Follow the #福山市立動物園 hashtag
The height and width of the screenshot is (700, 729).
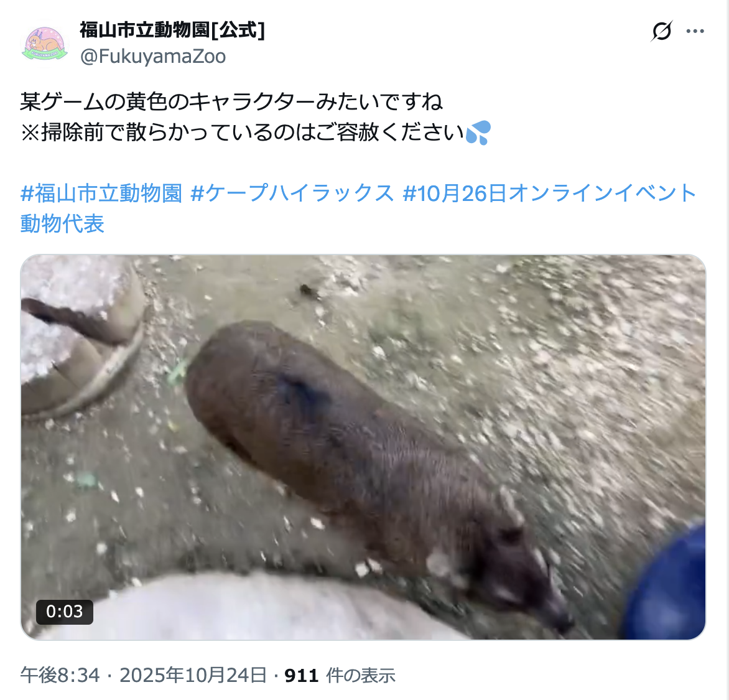click(x=101, y=193)
